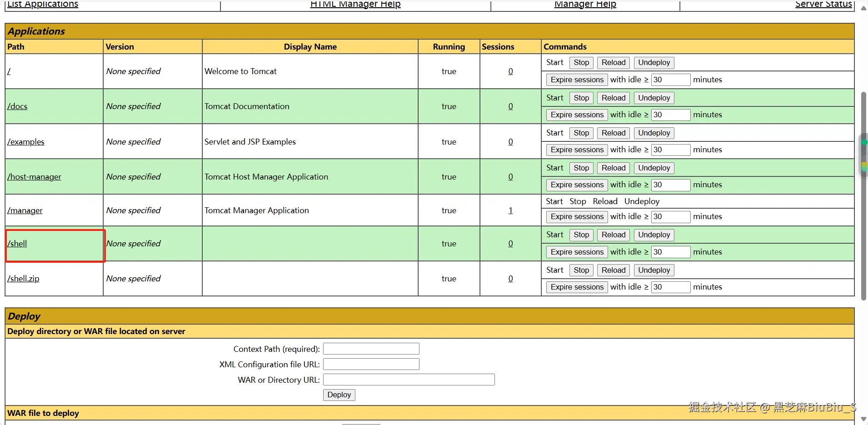
Task: Undeploy the /host-manager application
Action: pyautogui.click(x=654, y=168)
